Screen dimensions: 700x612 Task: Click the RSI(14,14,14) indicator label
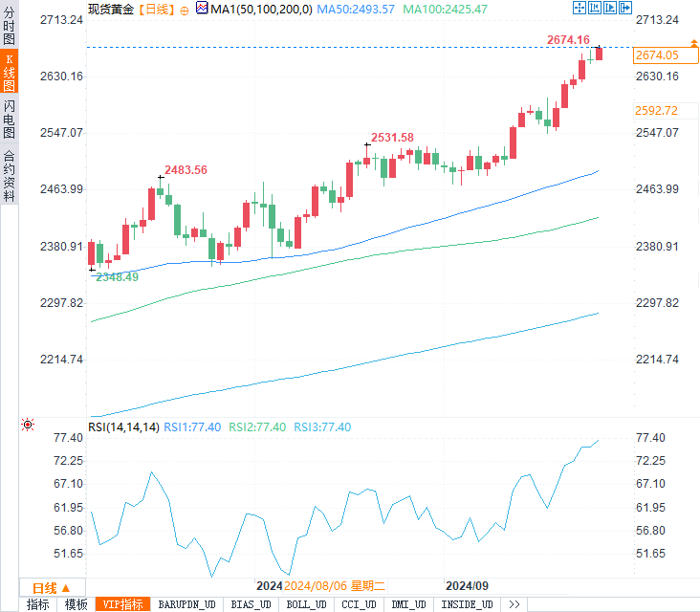coord(123,426)
